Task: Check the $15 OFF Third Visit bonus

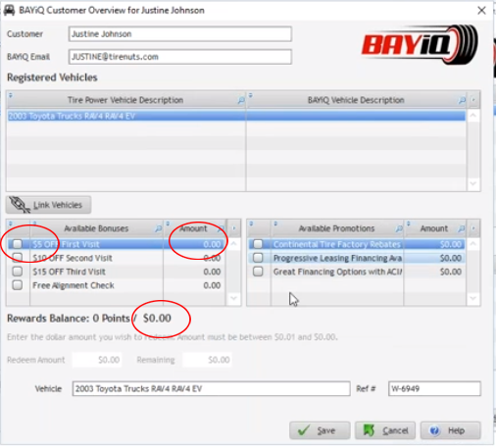Action: [x=18, y=272]
